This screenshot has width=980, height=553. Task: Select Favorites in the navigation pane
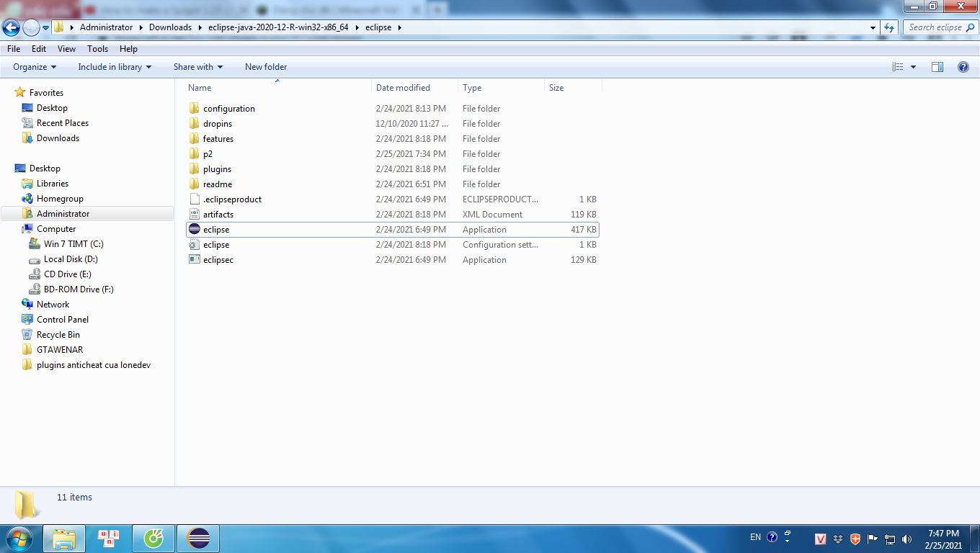(x=46, y=93)
